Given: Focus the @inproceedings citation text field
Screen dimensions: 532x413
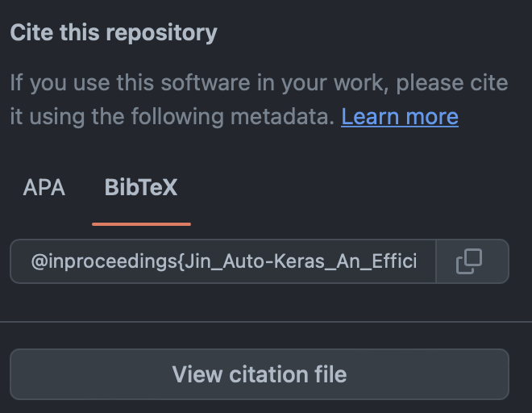Looking at the screenshot, I should (223, 261).
